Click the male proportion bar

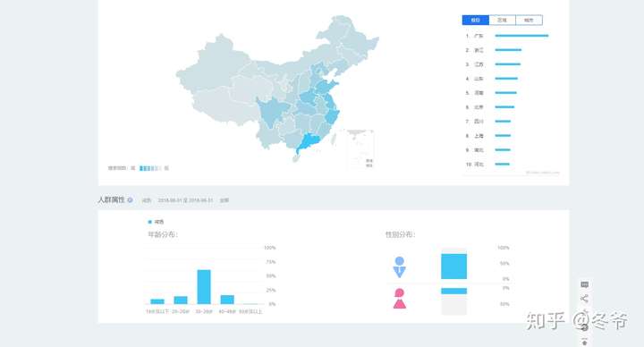point(453,267)
